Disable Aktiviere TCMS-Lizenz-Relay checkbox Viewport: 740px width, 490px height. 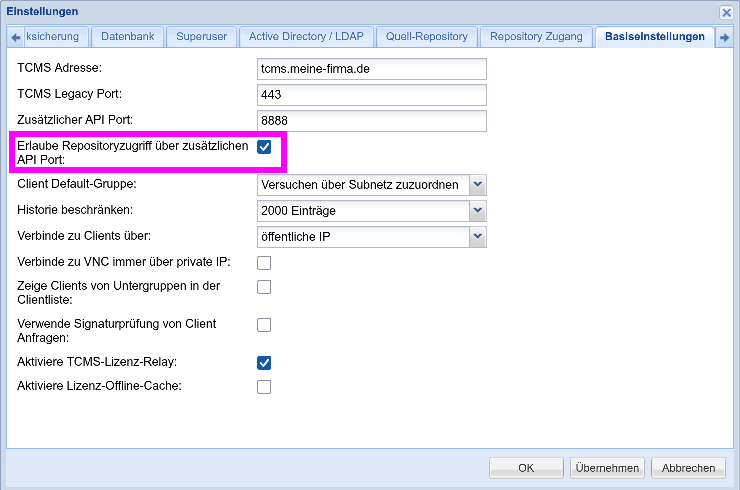point(264,363)
